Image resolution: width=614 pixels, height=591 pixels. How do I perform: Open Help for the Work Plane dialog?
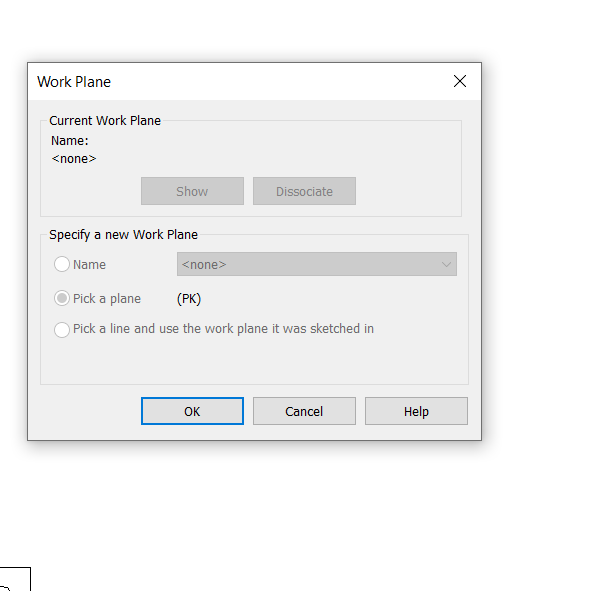click(x=416, y=411)
